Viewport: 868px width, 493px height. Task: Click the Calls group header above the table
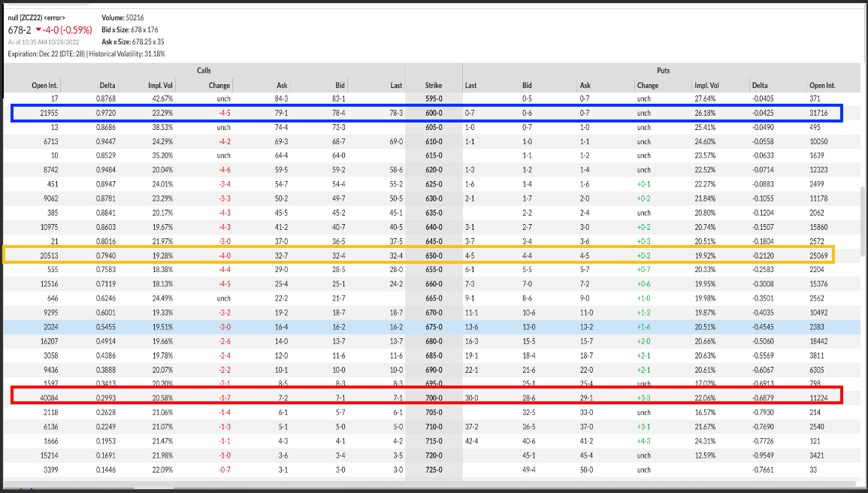(x=204, y=71)
